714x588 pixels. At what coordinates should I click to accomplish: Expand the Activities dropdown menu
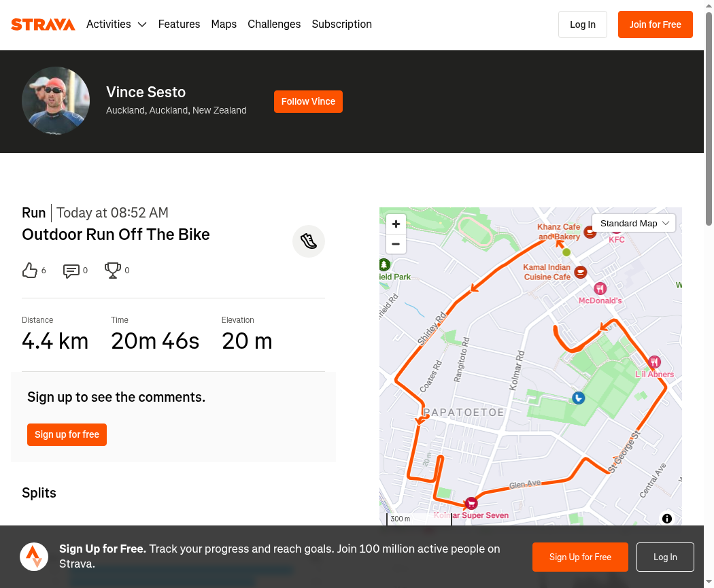click(116, 24)
